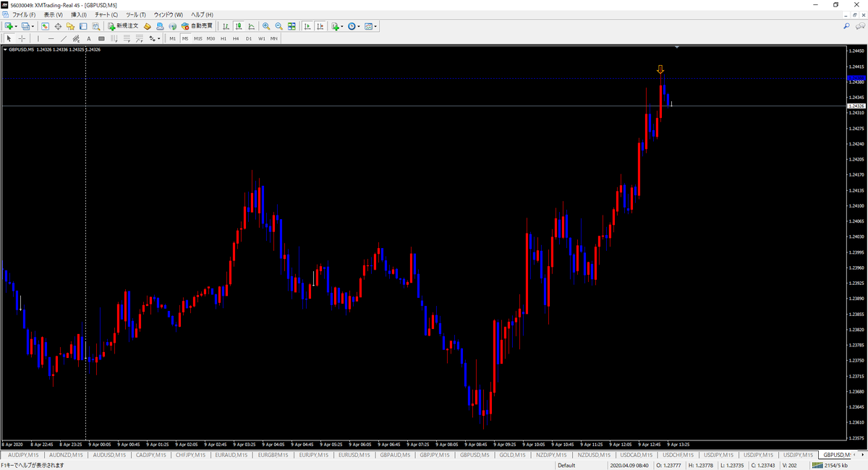Open the chart templates icon
The image size is (868, 470).
click(369, 26)
